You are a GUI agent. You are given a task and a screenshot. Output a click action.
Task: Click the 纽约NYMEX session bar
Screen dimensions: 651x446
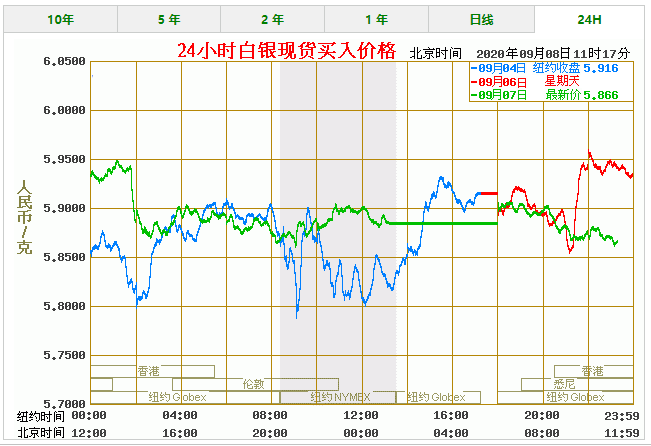[x=338, y=397]
